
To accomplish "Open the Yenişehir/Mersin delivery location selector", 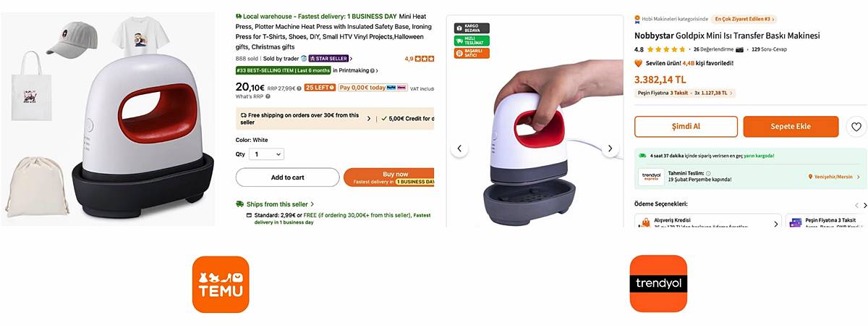I will 835,177.
